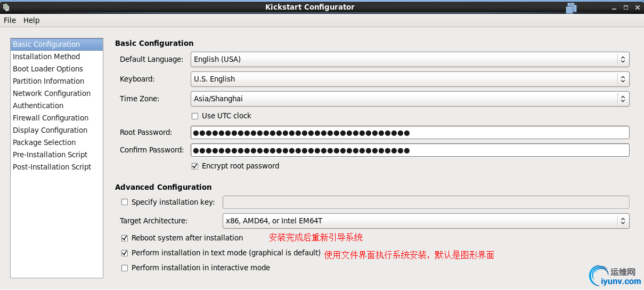Enable Use UTC clock checkbox
644x290 pixels.
[195, 116]
